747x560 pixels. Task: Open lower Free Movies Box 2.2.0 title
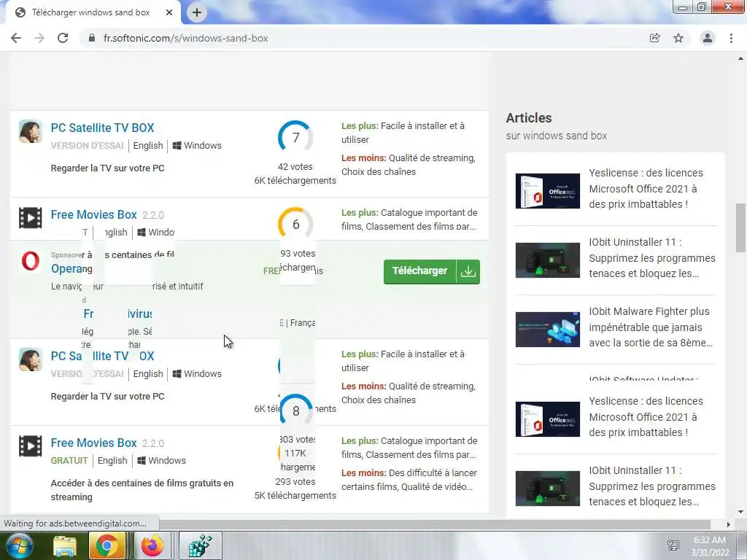tap(94, 443)
